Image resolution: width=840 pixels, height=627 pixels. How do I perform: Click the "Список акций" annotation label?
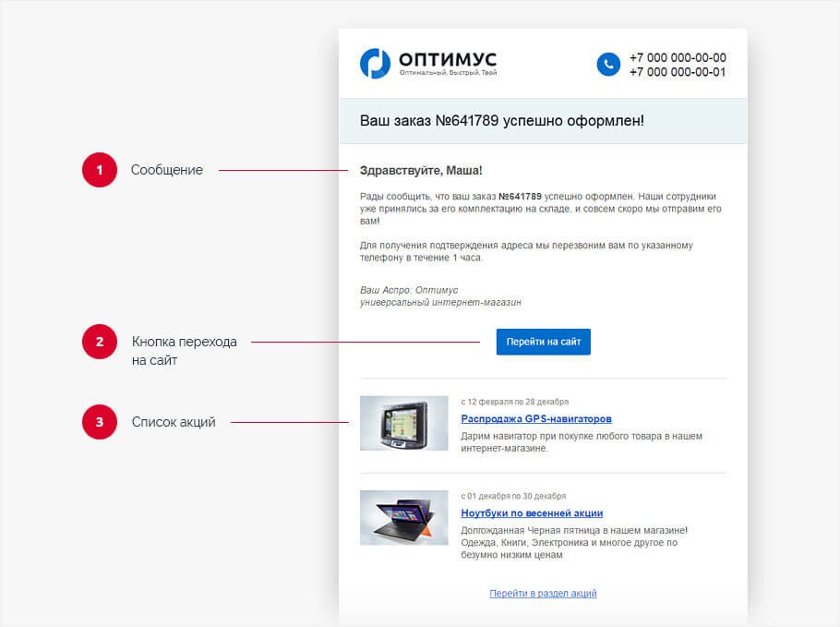(173, 422)
